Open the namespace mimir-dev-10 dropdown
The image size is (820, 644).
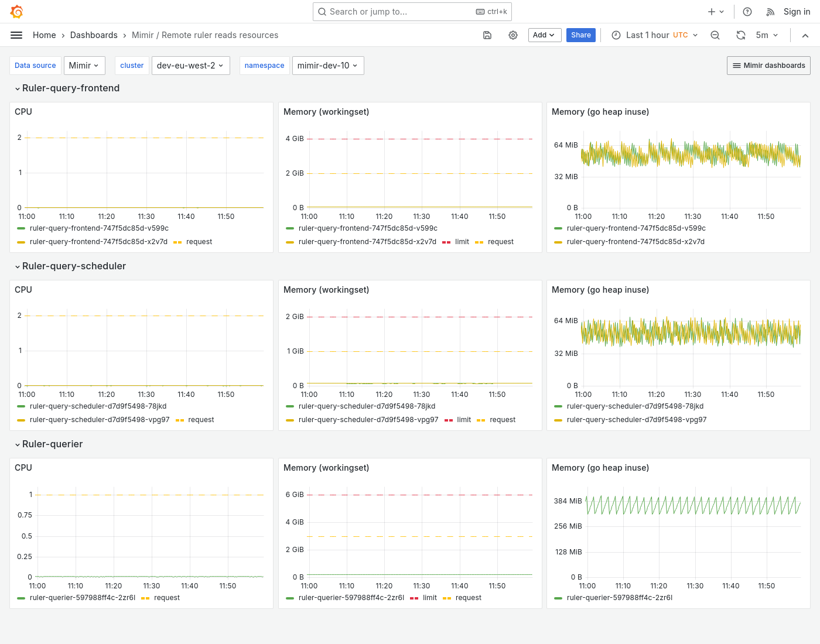(328, 65)
